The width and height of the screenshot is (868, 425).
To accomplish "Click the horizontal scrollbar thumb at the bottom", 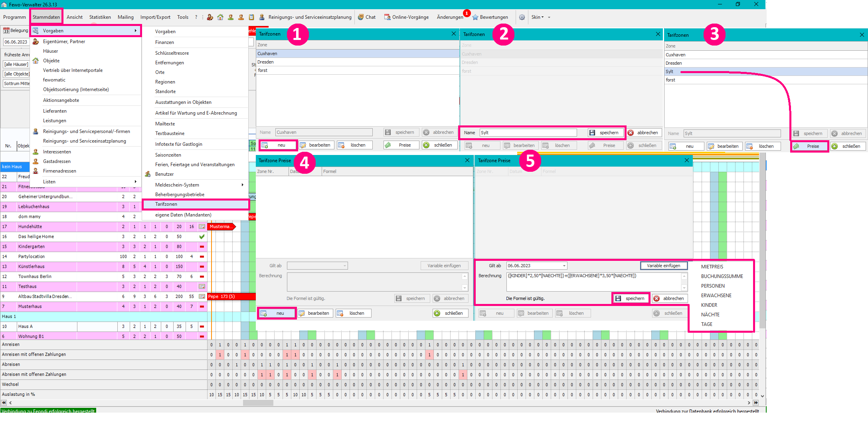I will click(258, 403).
